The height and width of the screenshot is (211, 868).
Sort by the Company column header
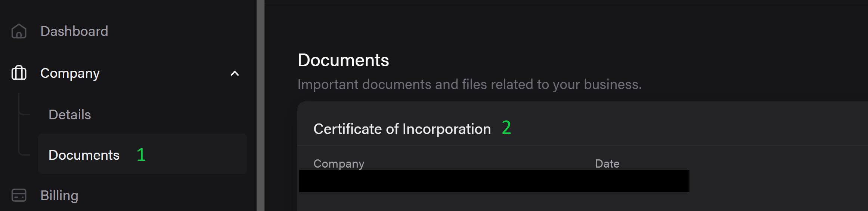point(339,163)
